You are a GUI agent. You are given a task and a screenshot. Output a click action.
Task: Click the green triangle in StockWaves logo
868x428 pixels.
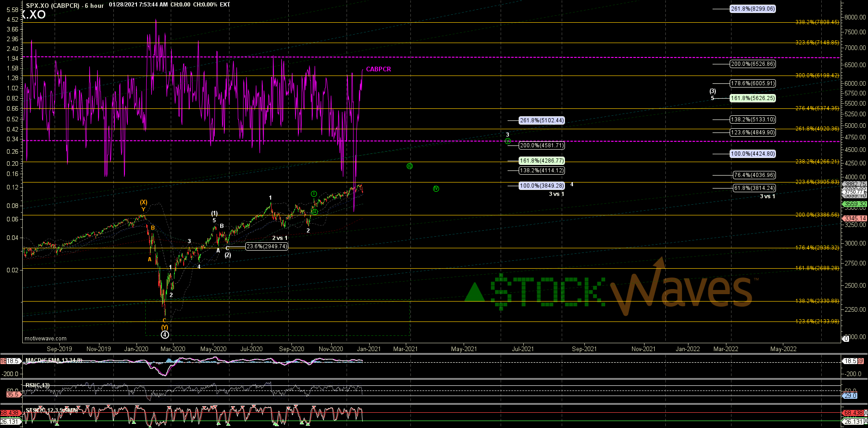[x=474, y=292]
